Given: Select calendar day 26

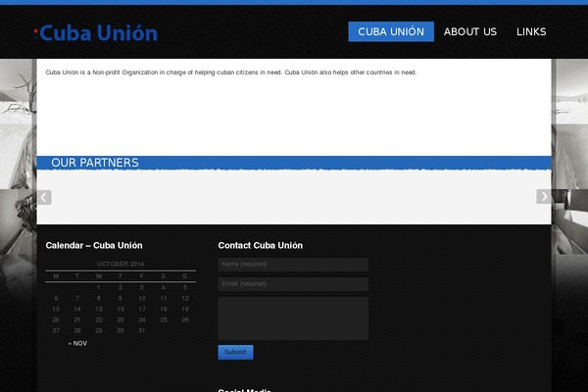Looking at the screenshot, I should click(x=185, y=320).
